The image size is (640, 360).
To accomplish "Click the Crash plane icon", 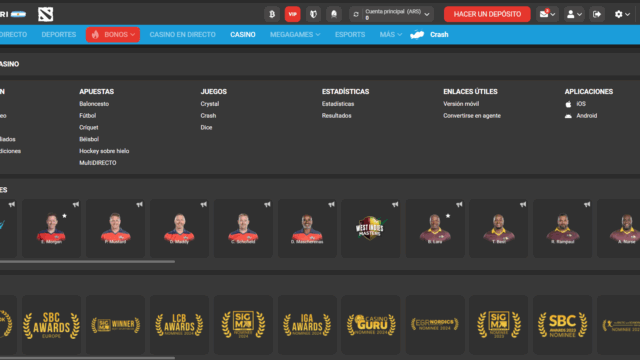I will (417, 35).
